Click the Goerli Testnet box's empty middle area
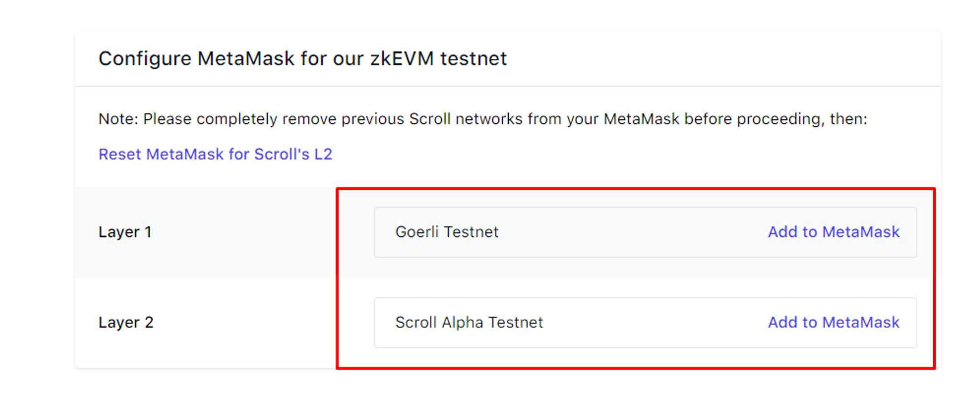 coord(635,232)
